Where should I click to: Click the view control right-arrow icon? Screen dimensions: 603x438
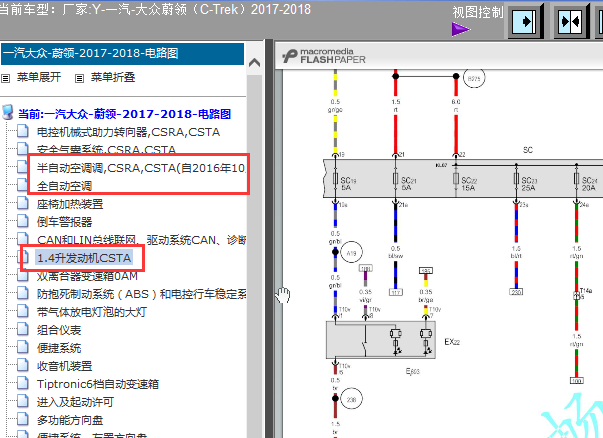pyautogui.click(x=526, y=21)
